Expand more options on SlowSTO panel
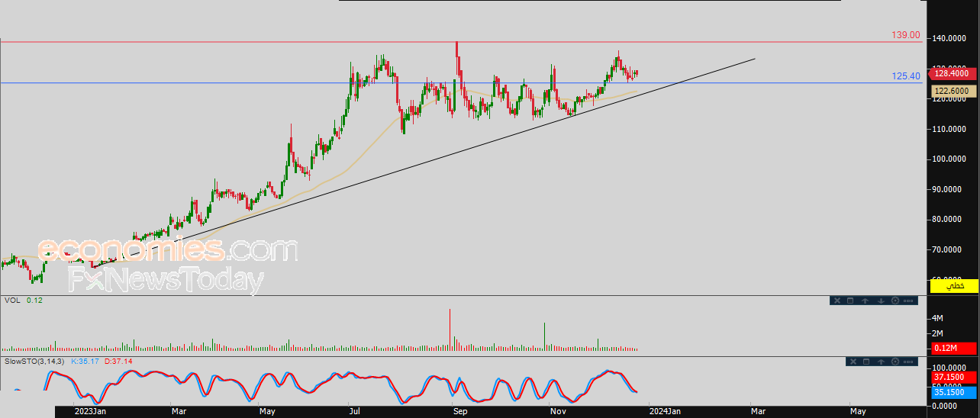Image resolution: width=980 pixels, height=418 pixels. click(908, 362)
